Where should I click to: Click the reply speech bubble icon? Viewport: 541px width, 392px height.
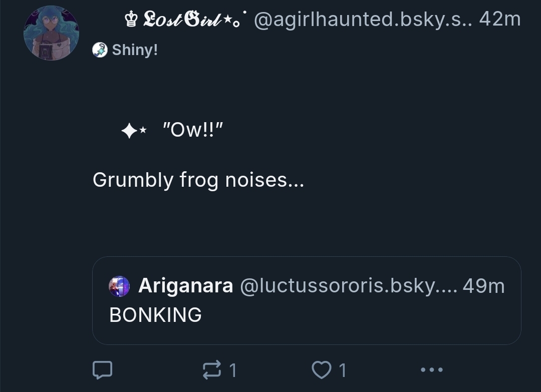point(102,370)
